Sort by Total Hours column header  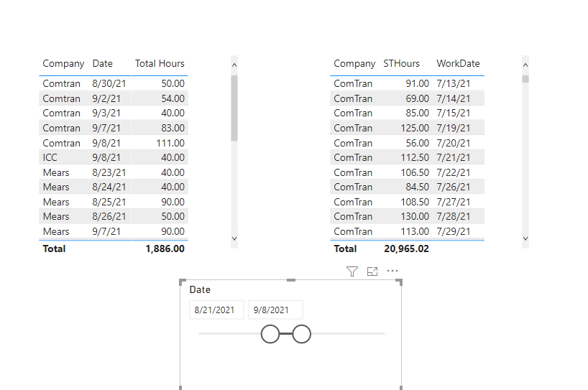pyautogui.click(x=160, y=63)
